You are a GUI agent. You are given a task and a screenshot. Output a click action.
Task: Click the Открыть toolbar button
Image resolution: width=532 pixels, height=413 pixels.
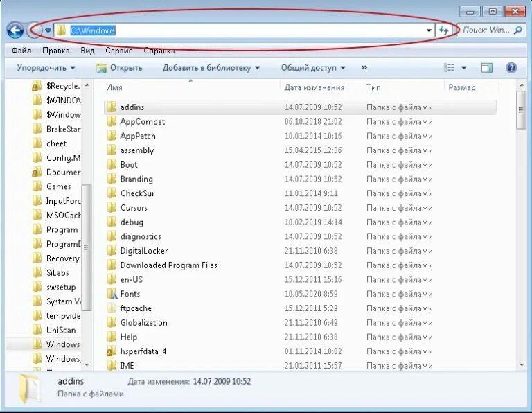119,68
